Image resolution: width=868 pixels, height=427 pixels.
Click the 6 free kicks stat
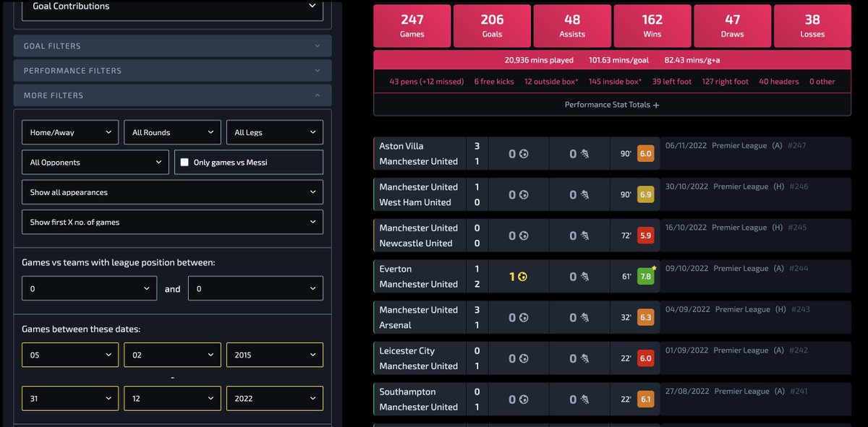click(x=494, y=82)
